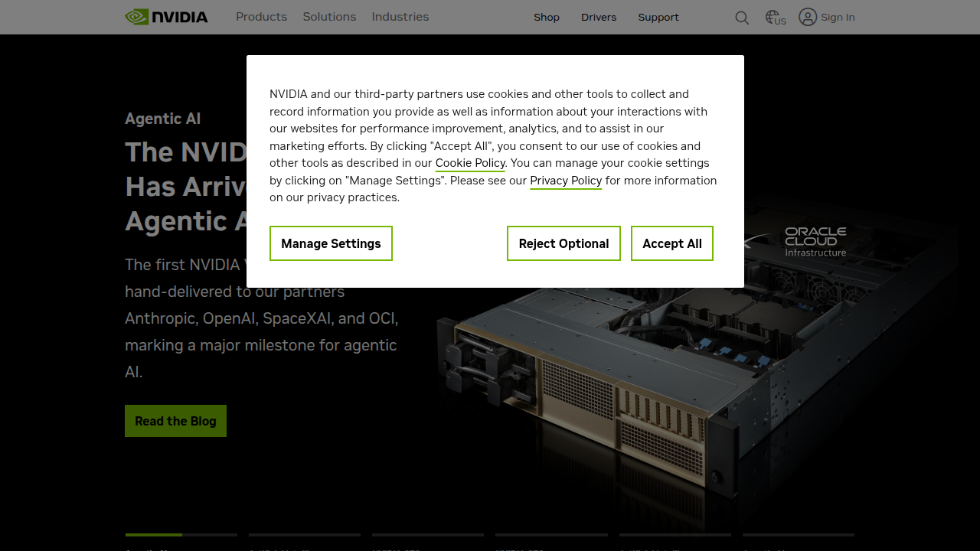Click the NVIDIA logo in the header
The height and width of the screenshot is (551, 980).
[x=166, y=17]
